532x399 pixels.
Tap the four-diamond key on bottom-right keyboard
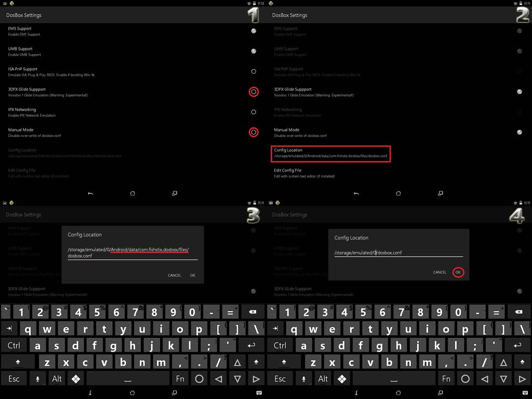pos(342,379)
